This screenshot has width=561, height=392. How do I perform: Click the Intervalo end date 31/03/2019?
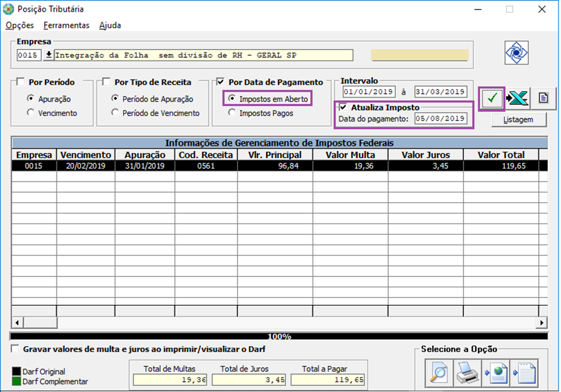441,92
